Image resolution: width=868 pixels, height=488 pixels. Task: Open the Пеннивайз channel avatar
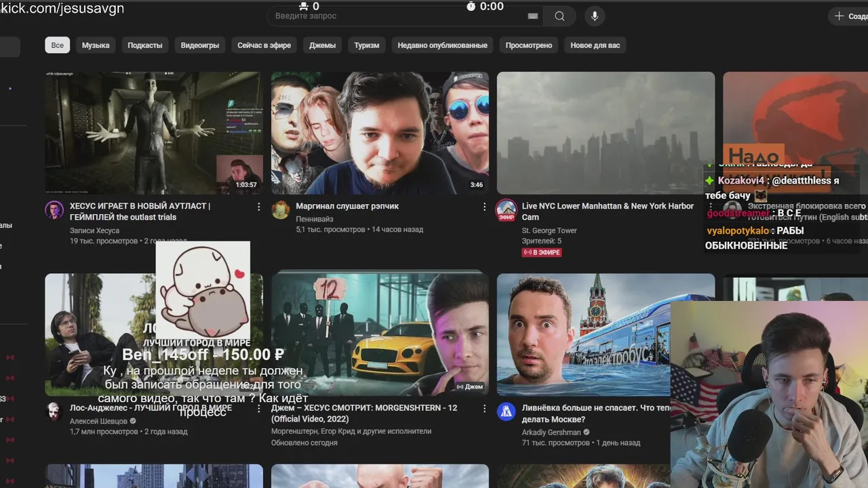(x=280, y=210)
